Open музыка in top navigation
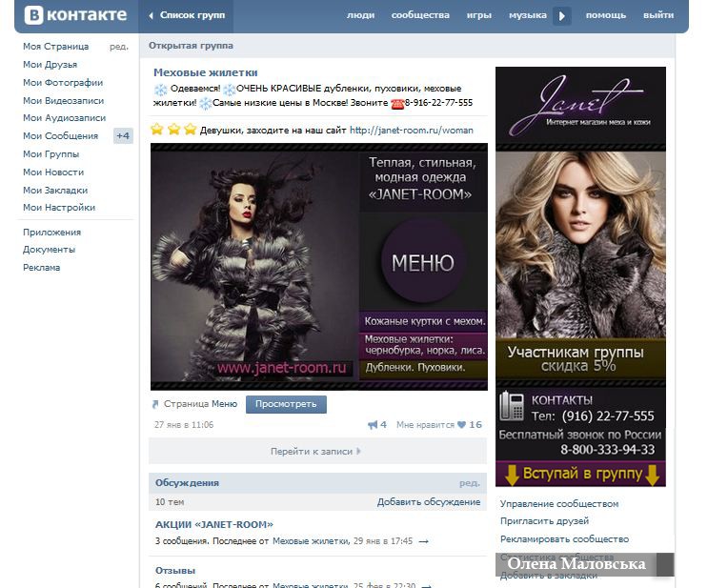The height and width of the screenshot is (588, 728). (528, 15)
